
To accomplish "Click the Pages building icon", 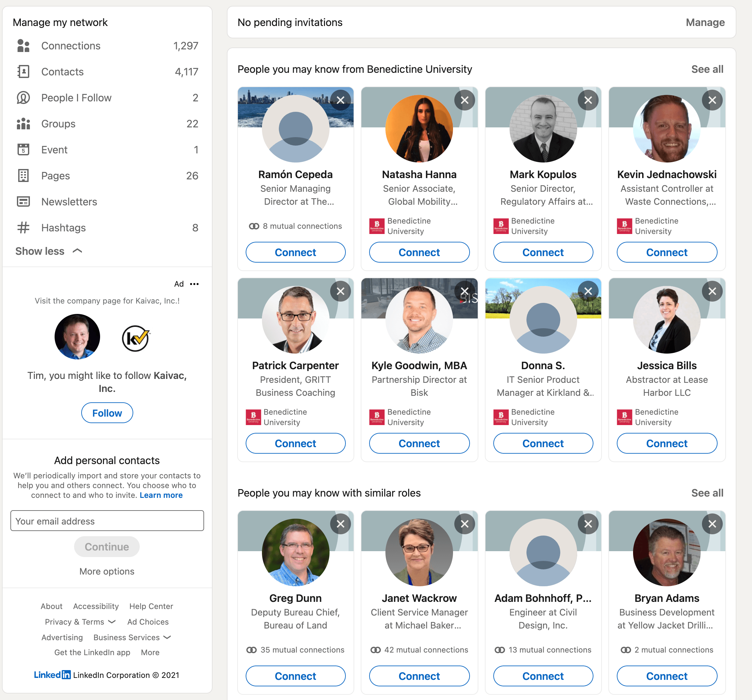I will pos(23,176).
